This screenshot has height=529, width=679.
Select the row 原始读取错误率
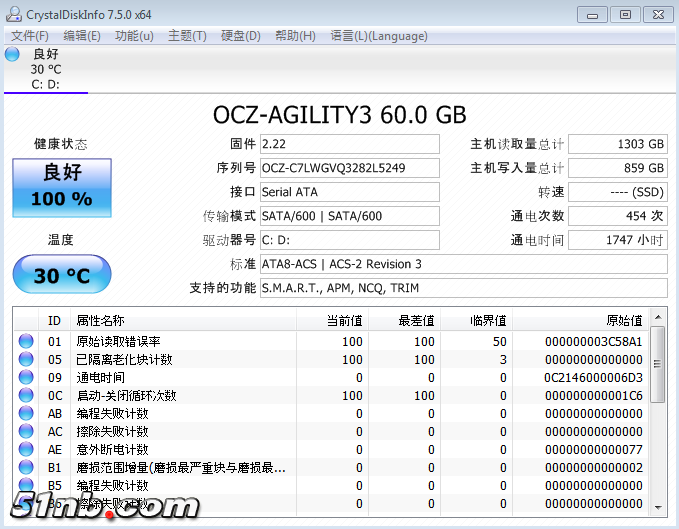pos(331,342)
